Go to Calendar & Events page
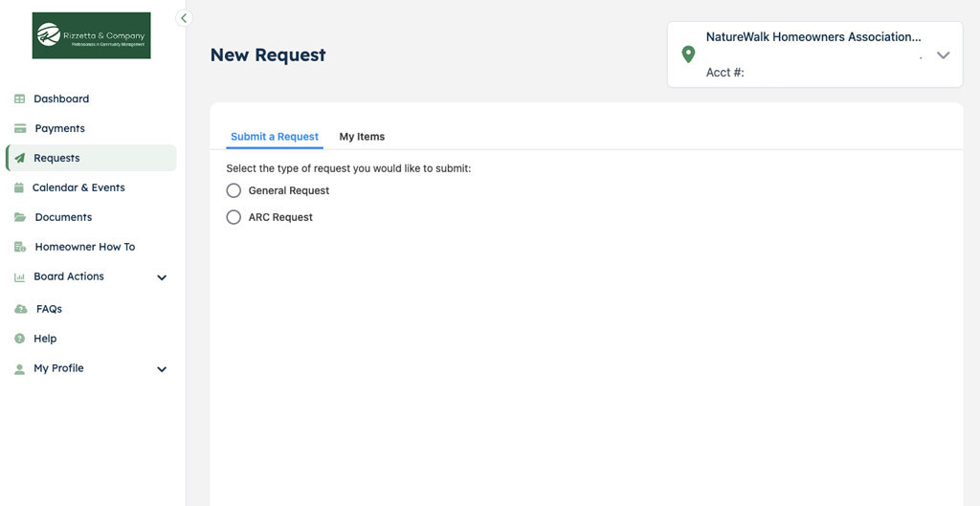This screenshot has width=980, height=506. (78, 187)
